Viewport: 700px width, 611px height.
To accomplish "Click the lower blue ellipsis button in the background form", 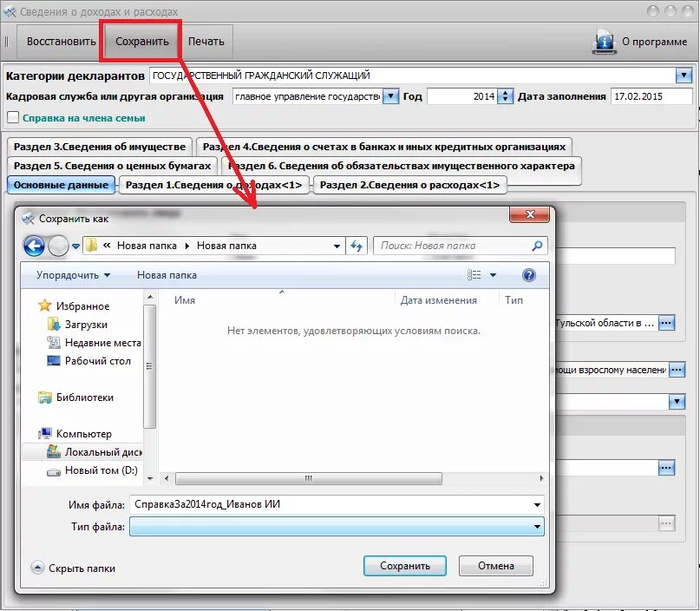I will click(x=666, y=468).
